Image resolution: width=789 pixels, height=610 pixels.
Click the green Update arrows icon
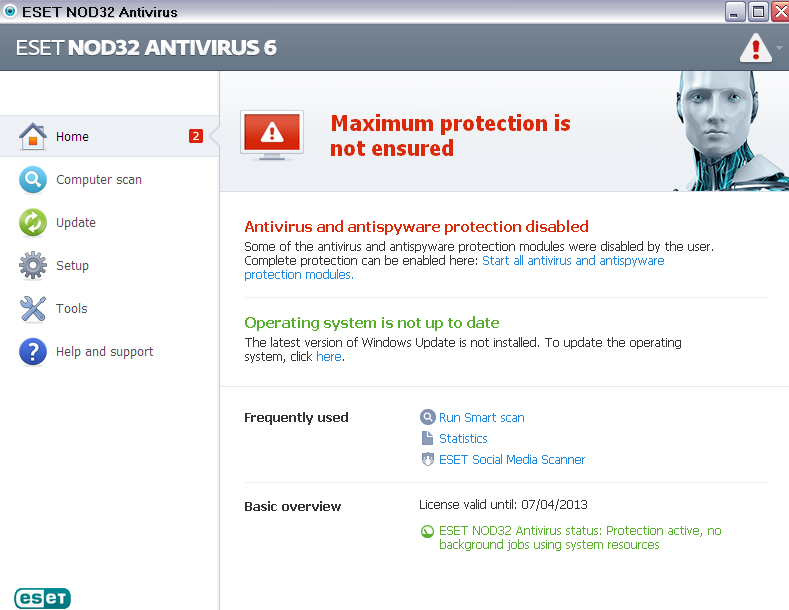33,222
